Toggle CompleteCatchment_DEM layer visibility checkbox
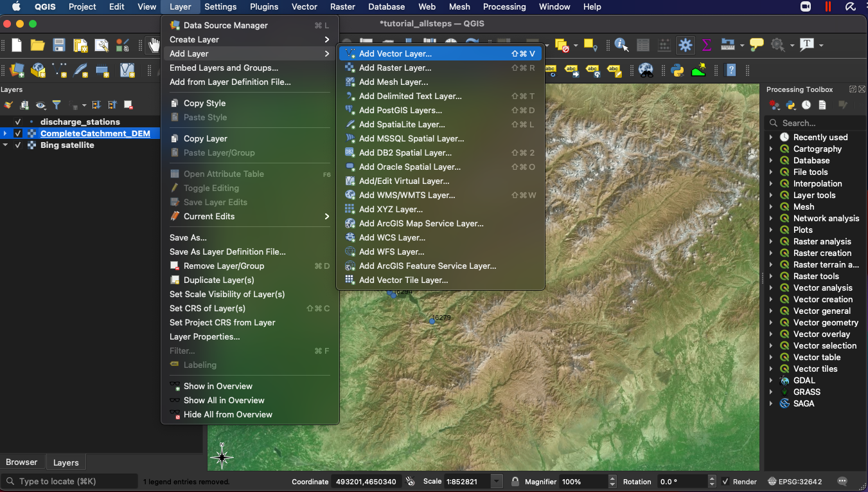This screenshot has width=868, height=492. point(18,134)
